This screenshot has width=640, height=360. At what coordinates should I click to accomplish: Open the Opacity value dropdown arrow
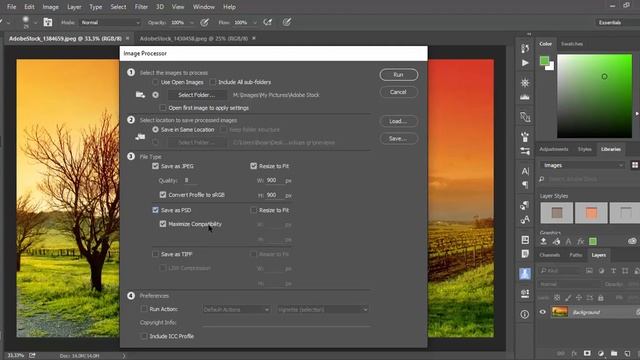click(191, 22)
